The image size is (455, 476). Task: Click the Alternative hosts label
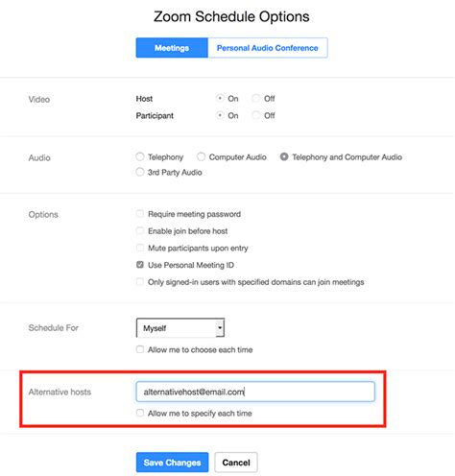[x=60, y=392]
